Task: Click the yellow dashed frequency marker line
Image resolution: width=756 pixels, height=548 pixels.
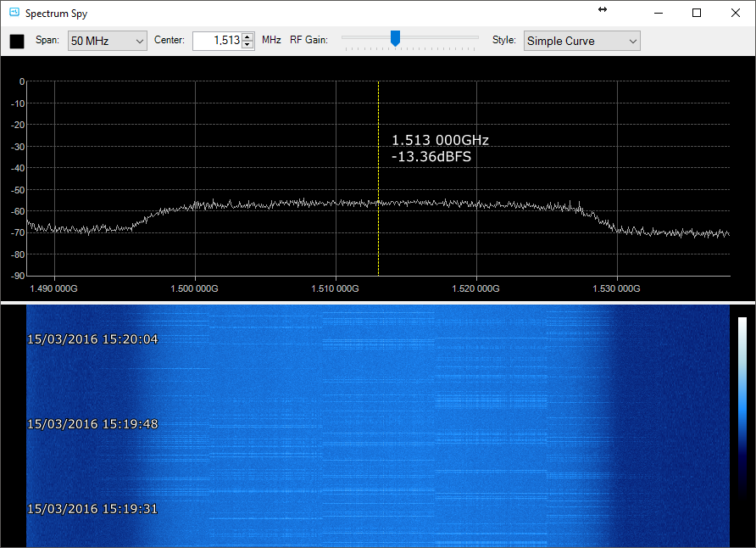Action: [379, 178]
